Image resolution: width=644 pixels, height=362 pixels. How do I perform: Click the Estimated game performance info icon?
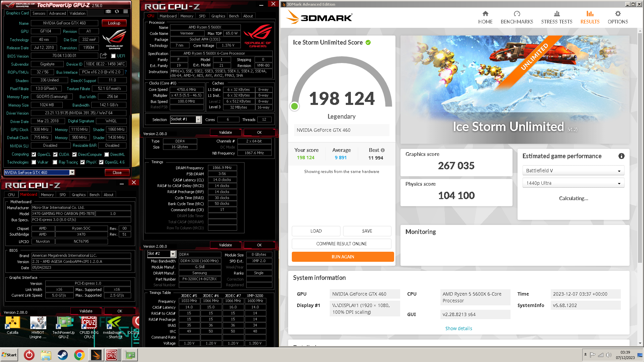pyautogui.click(x=621, y=156)
